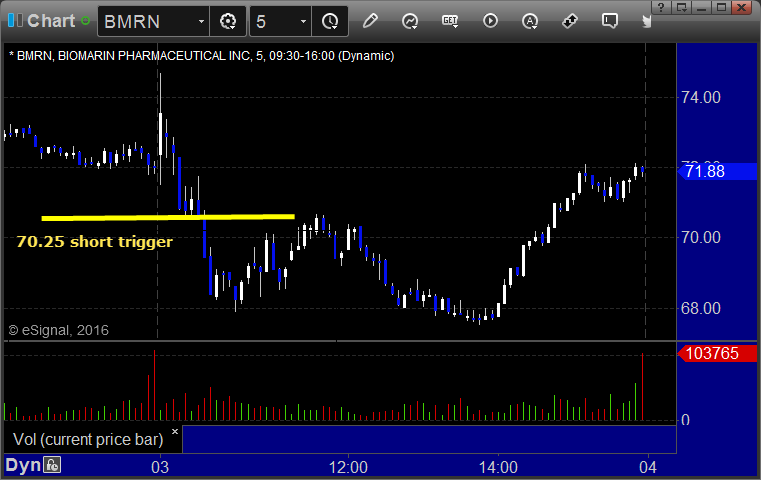Click the 71.88 current price marker
The width and height of the screenshot is (761, 480).
click(x=717, y=171)
